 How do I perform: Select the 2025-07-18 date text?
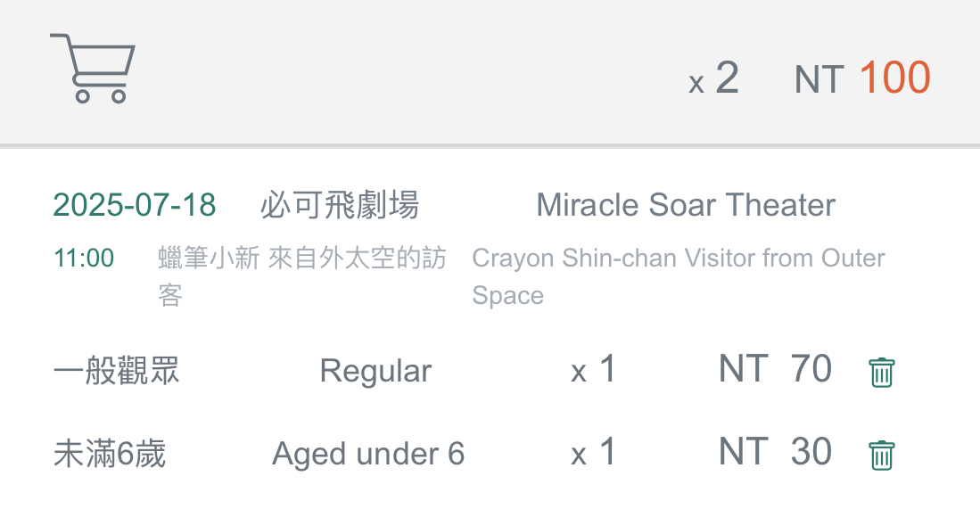coord(135,205)
